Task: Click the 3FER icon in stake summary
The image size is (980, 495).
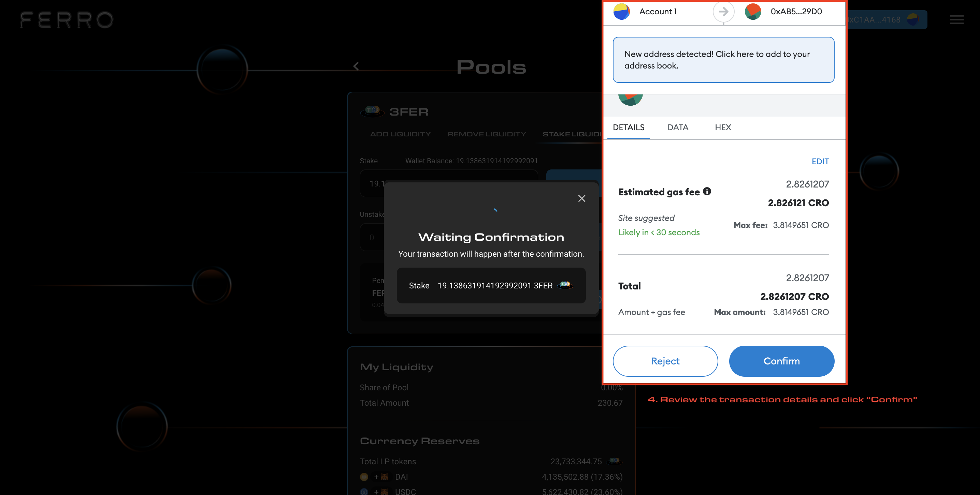Action: pos(565,285)
